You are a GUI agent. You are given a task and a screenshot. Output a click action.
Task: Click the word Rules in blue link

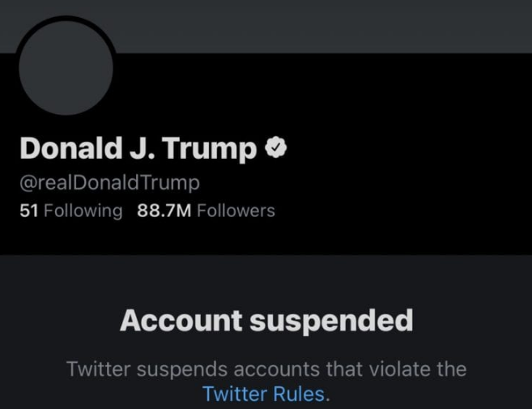(299, 394)
